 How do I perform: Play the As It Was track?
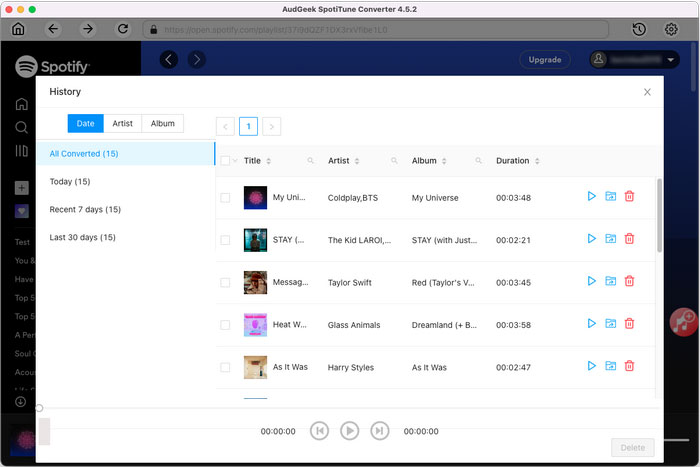592,366
